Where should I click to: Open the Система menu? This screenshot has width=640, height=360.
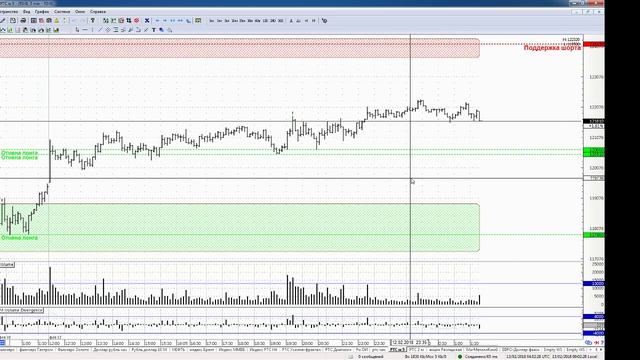[62, 12]
